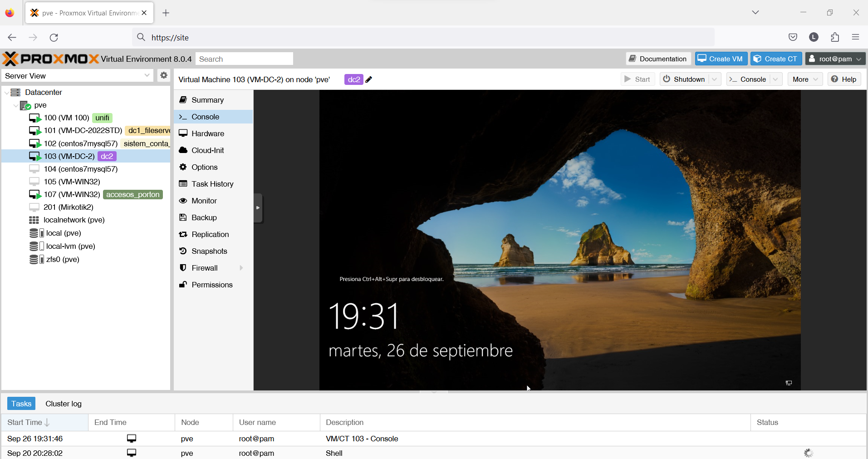Click the Backup floppy disk icon
The width and height of the screenshot is (868, 459).
click(x=183, y=217)
